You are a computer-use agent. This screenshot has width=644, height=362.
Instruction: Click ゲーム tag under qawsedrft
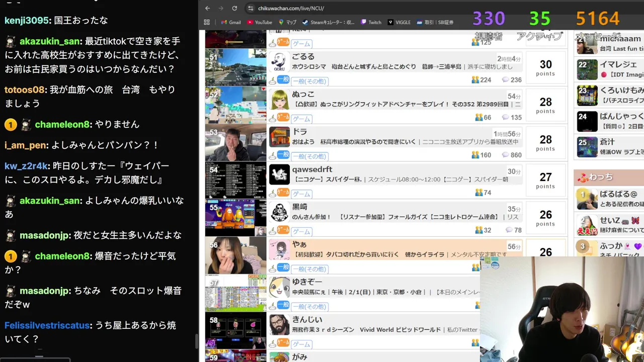[x=301, y=194]
